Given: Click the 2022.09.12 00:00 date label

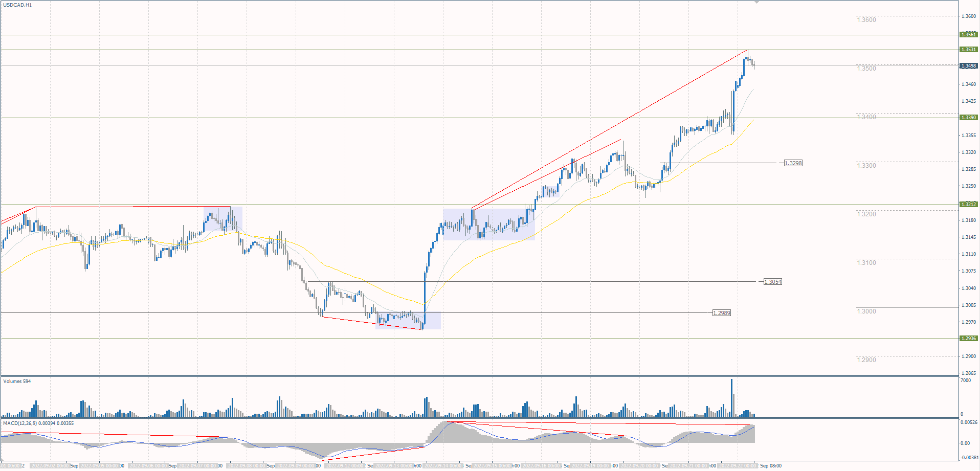Looking at the screenshot, I should [x=345, y=466].
